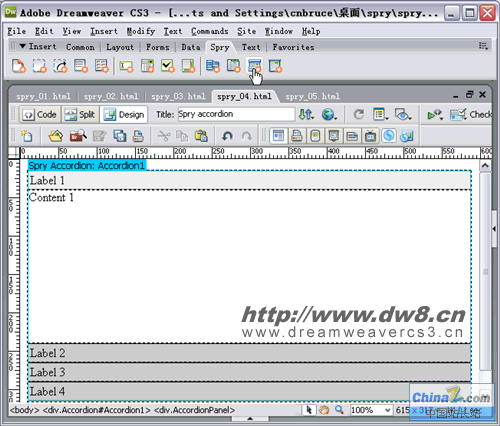This screenshot has height=426, width=500.
Task: Click the Spry Accordion: Accordion1 blue tab
Action: click(x=87, y=165)
